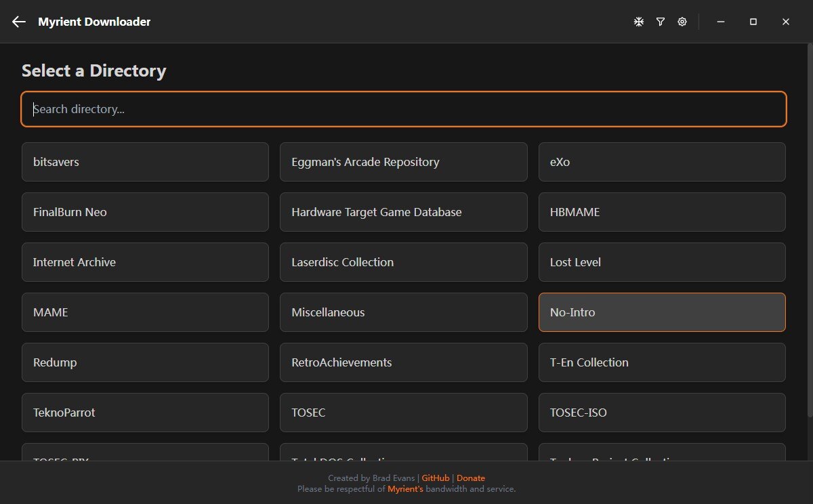
Task: Minimize the Myrient Downloader window
Action: [x=721, y=22]
